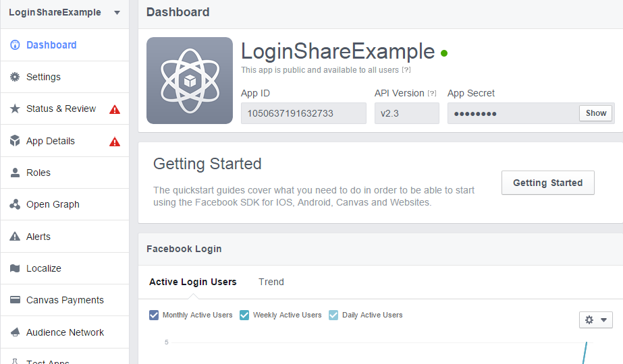Screen dimensions: 623x364
Task: Open Dashboard in the sidebar
Action: [65, 45]
